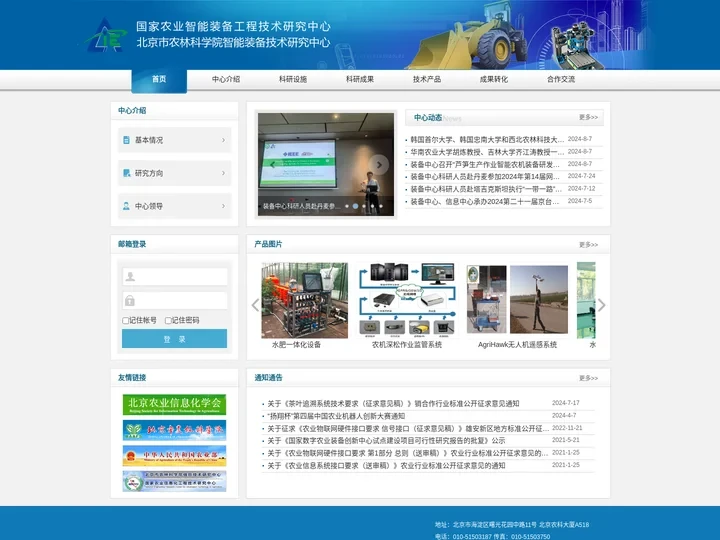The width and height of the screenshot is (720, 540).
Task: Open the 中心介绍 navigation tab
Action: point(226,79)
